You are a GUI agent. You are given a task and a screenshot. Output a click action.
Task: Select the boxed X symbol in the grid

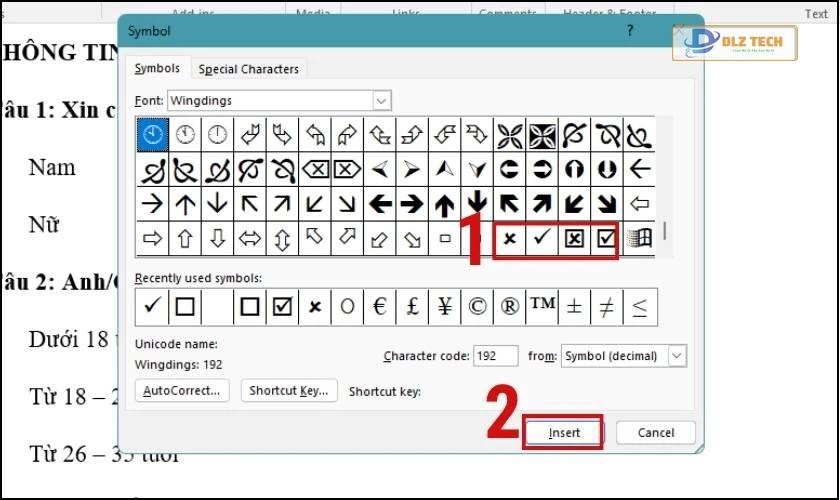[574, 239]
